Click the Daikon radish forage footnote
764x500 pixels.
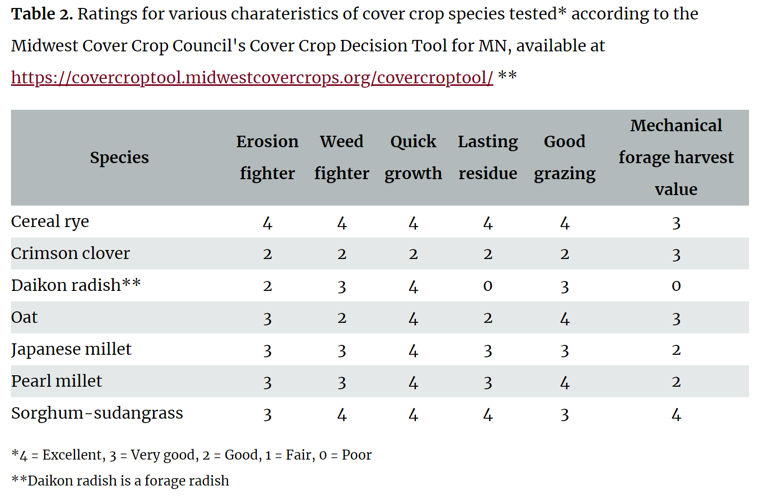(x=120, y=481)
